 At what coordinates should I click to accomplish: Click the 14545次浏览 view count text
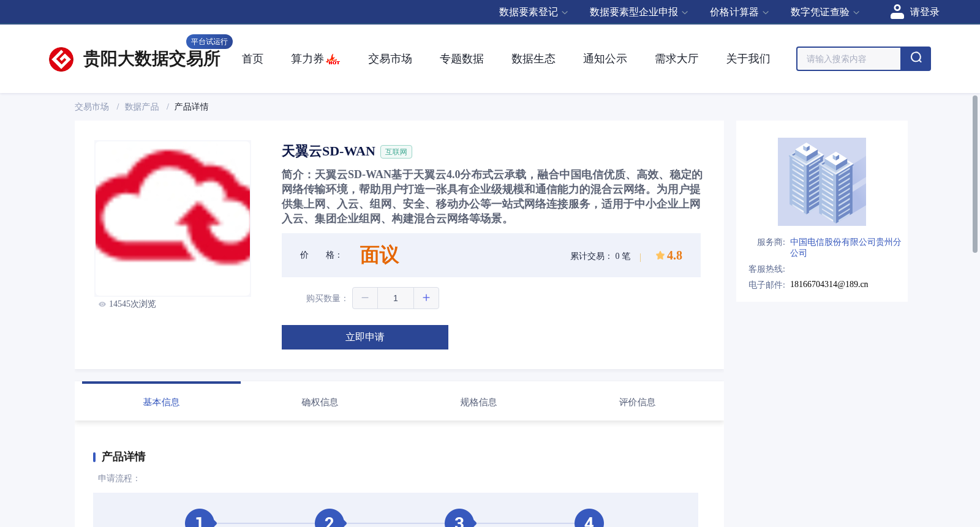pos(132,304)
